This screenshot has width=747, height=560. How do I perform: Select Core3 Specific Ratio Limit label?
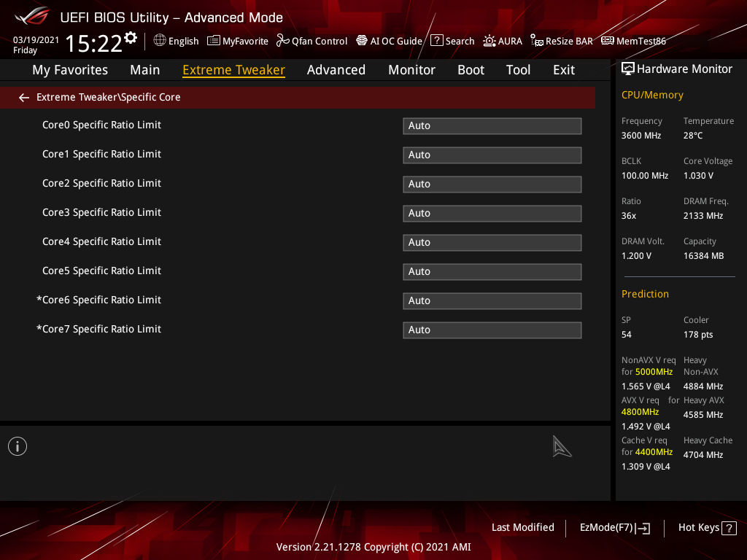click(x=101, y=212)
